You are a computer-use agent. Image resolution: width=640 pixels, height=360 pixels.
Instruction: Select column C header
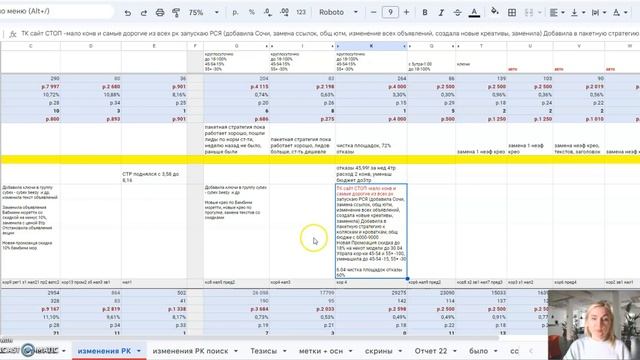(31, 46)
